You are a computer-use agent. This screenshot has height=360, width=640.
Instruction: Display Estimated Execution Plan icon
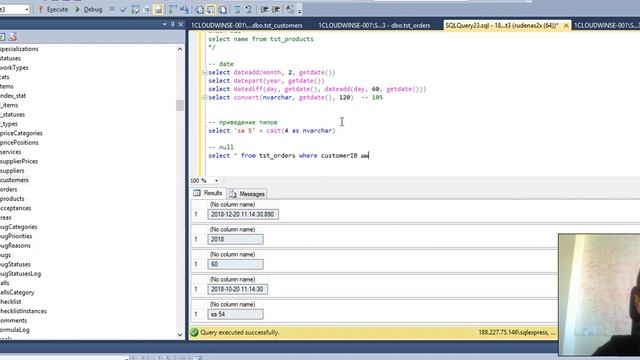tap(135, 9)
